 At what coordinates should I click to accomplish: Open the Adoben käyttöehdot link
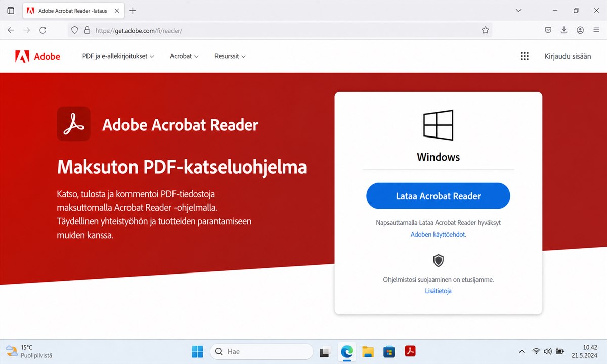pos(438,235)
